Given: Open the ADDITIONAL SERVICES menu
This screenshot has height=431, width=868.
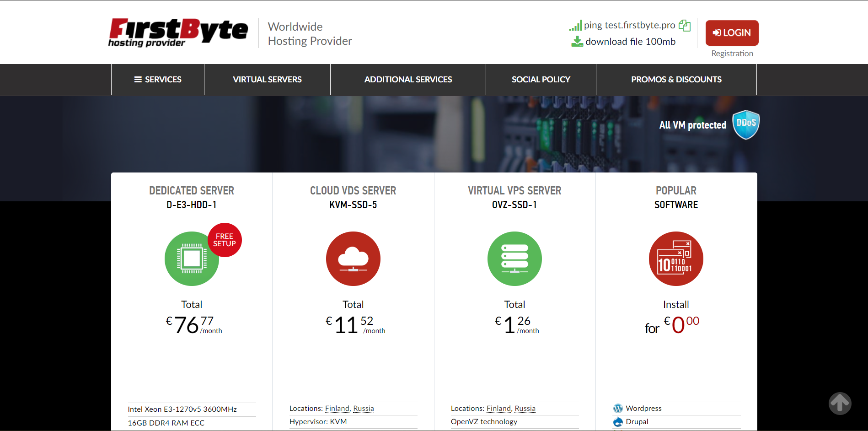Looking at the screenshot, I should pos(408,80).
